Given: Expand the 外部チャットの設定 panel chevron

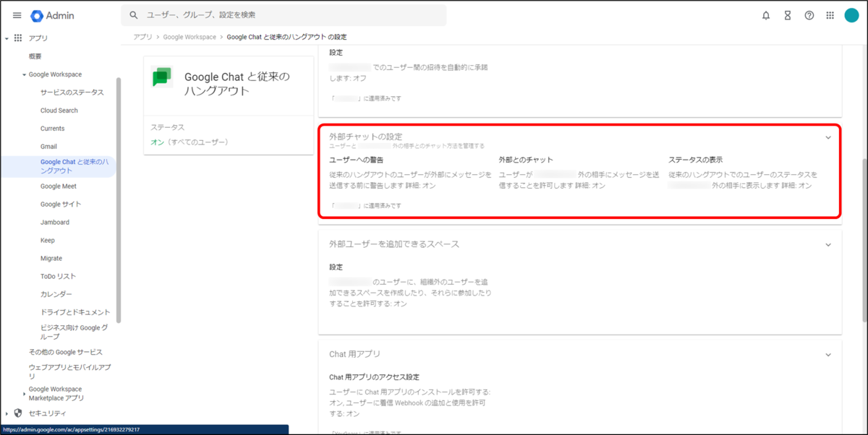Looking at the screenshot, I should (x=829, y=138).
